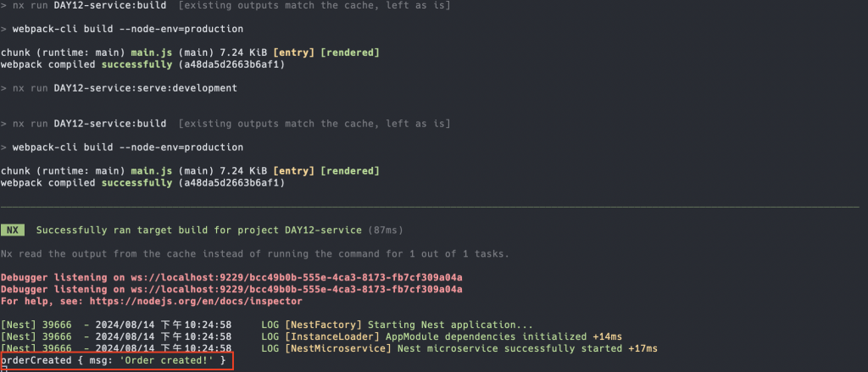Image resolution: width=868 pixels, height=372 pixels.
Task: Click the nodejs.org inspector docs link
Action: 196,301
